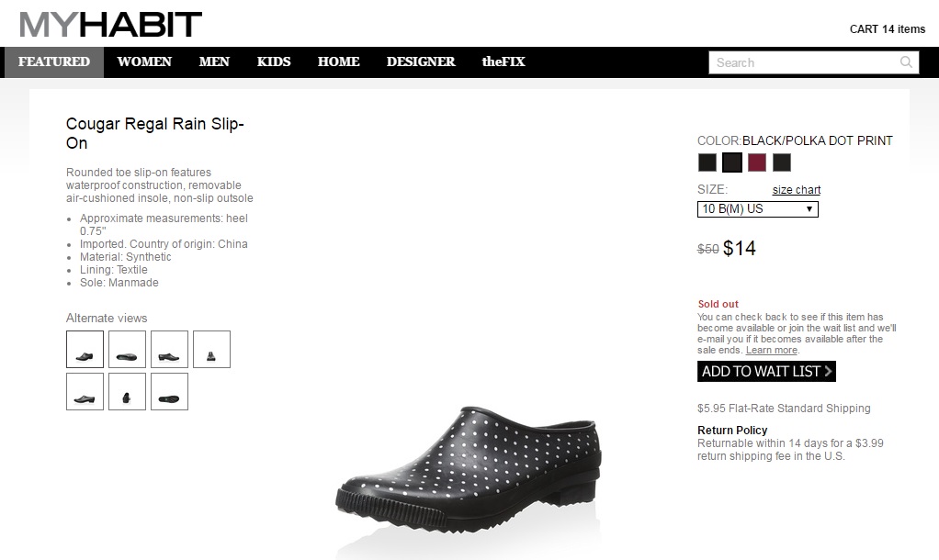Click the search magnifier icon

pos(906,62)
